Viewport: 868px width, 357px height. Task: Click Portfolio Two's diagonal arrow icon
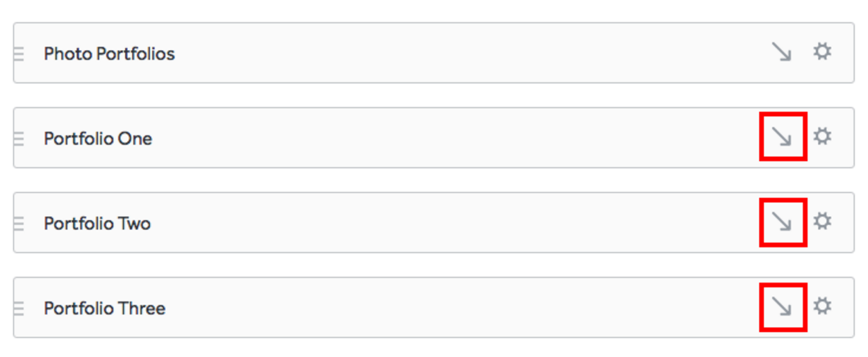pyautogui.click(x=783, y=222)
